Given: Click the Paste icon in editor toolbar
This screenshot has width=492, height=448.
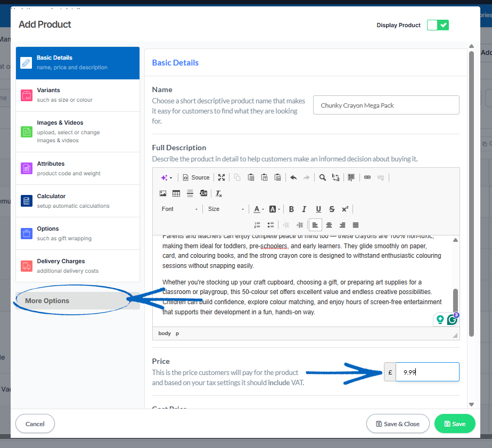Looking at the screenshot, I should click(251, 177).
